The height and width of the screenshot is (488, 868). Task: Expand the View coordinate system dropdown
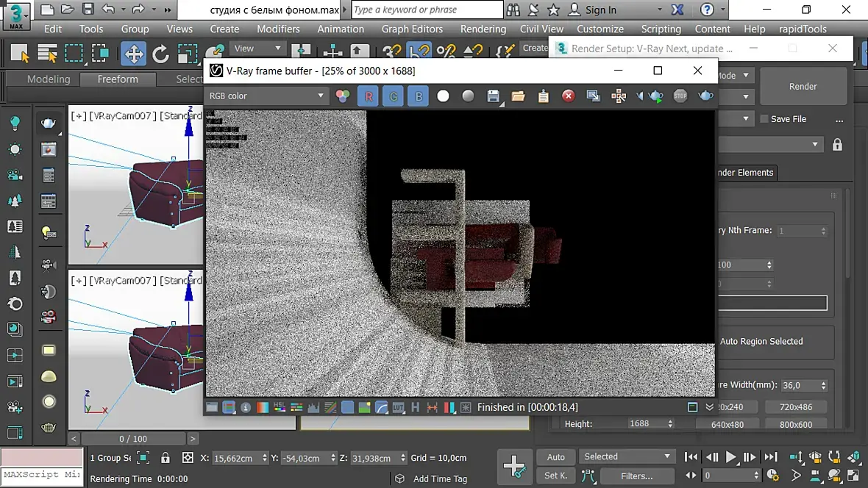(257, 49)
